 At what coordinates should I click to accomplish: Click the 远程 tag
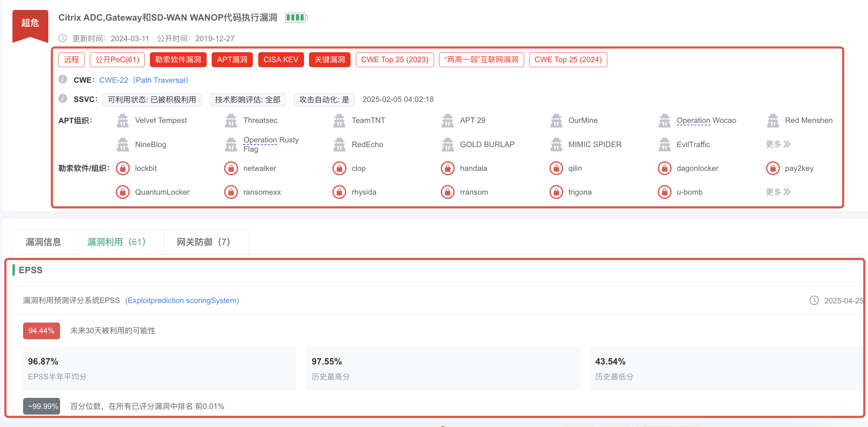coord(71,60)
